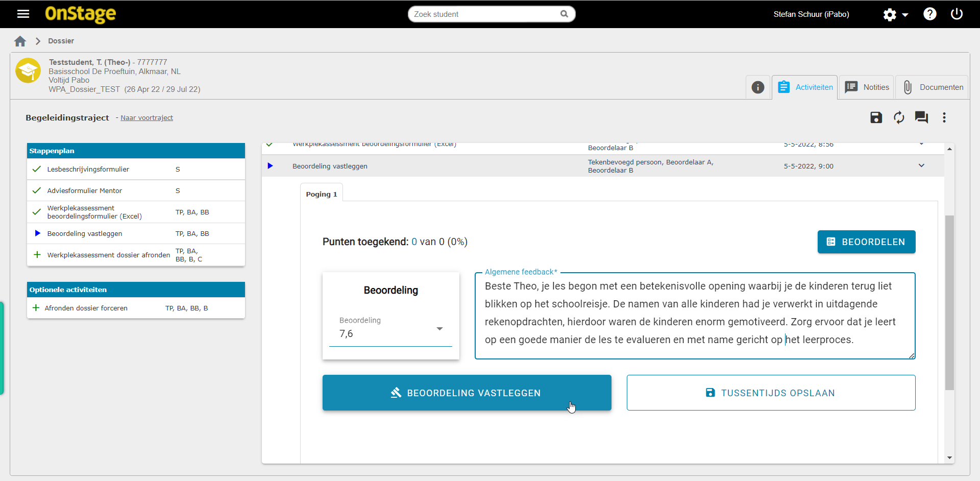Click the feedback textarea resize handle
Viewport: 980px width, 481px height.
pyautogui.click(x=912, y=356)
